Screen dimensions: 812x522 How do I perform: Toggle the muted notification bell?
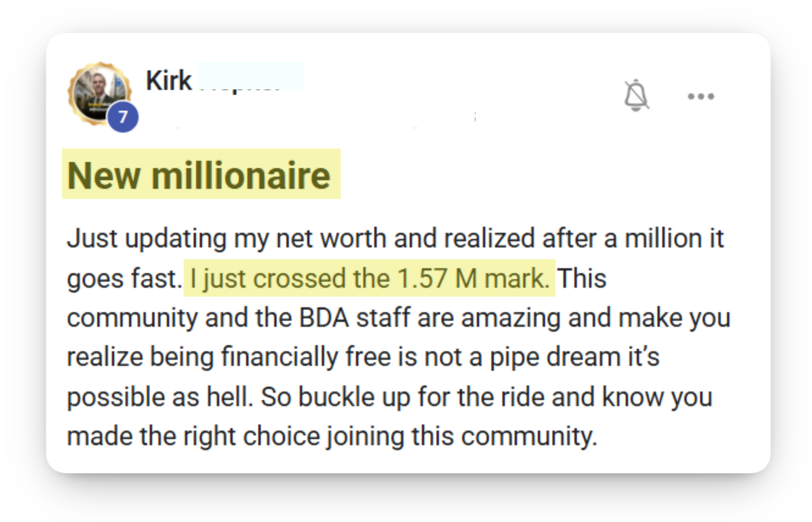(636, 95)
